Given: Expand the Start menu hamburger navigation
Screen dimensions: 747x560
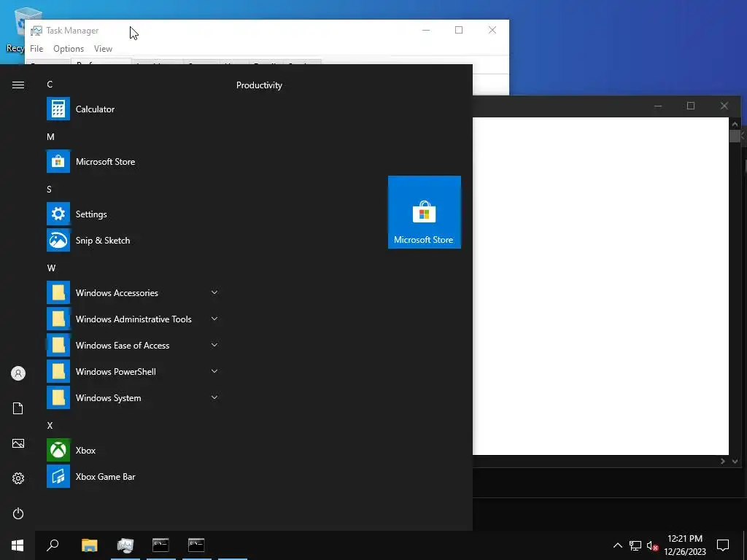Looking at the screenshot, I should [x=18, y=85].
